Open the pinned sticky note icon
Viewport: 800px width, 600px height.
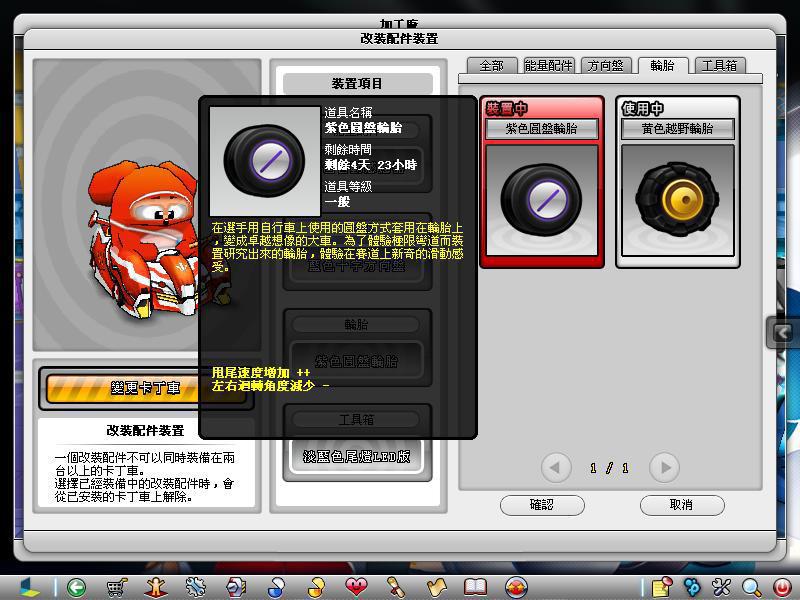tap(663, 587)
